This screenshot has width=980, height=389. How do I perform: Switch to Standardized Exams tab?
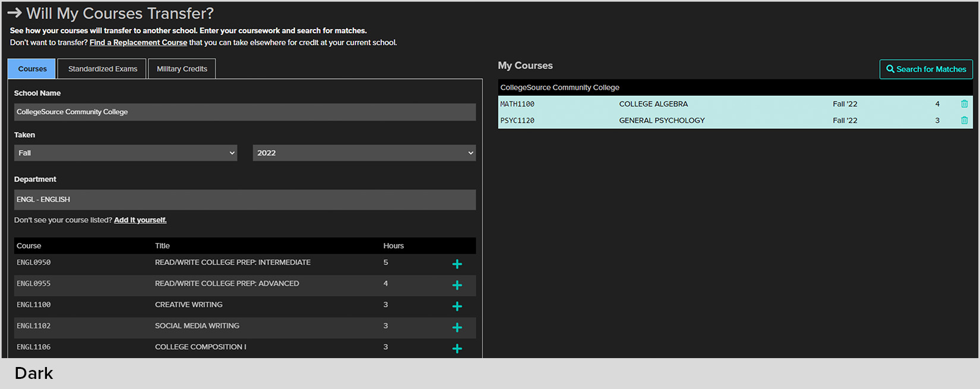pos(102,69)
